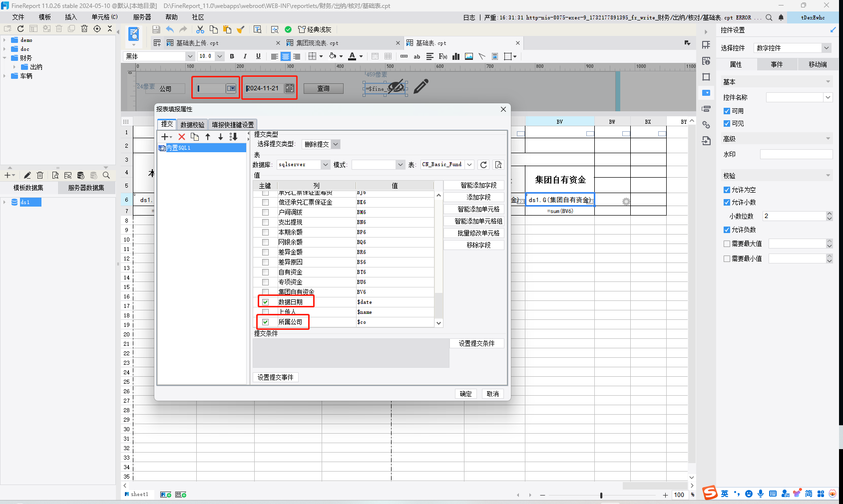Uncheck the 所属公司 primary key box
The width and height of the screenshot is (843, 504).
[x=265, y=322]
